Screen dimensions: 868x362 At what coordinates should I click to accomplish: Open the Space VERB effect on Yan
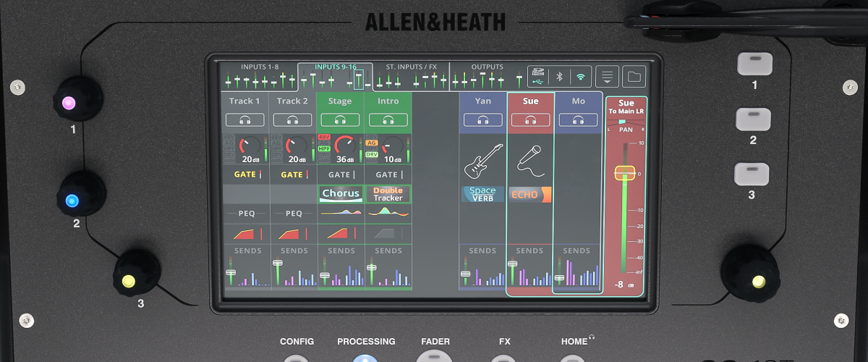[x=482, y=194]
